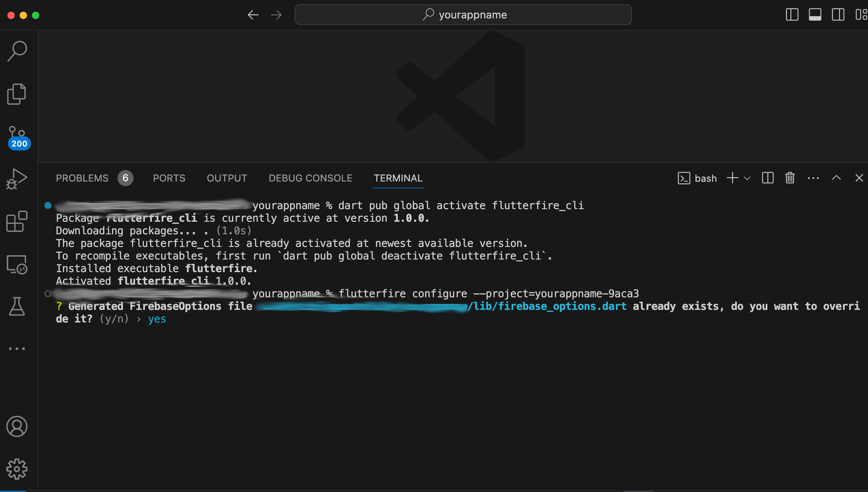Screen dimensions: 868x492
Task: Switch to the DEBUG CONSOLE tab
Action: 310,178
